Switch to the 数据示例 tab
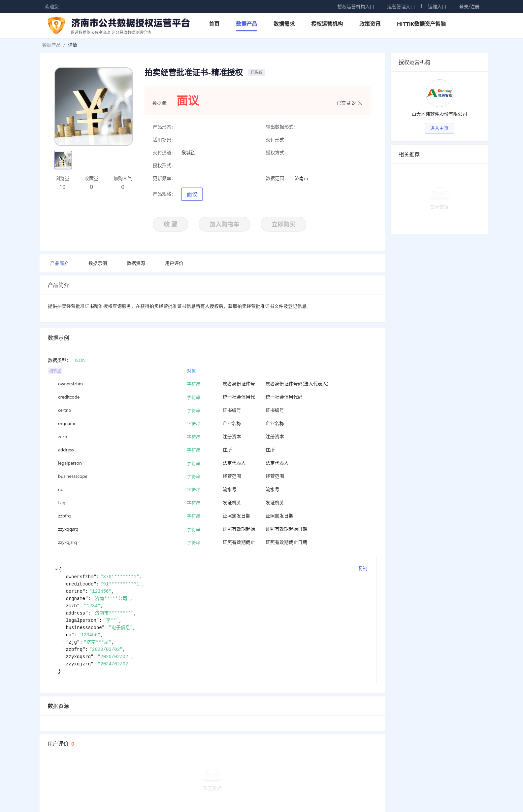Viewport: 523px width, 812px height. [97, 263]
